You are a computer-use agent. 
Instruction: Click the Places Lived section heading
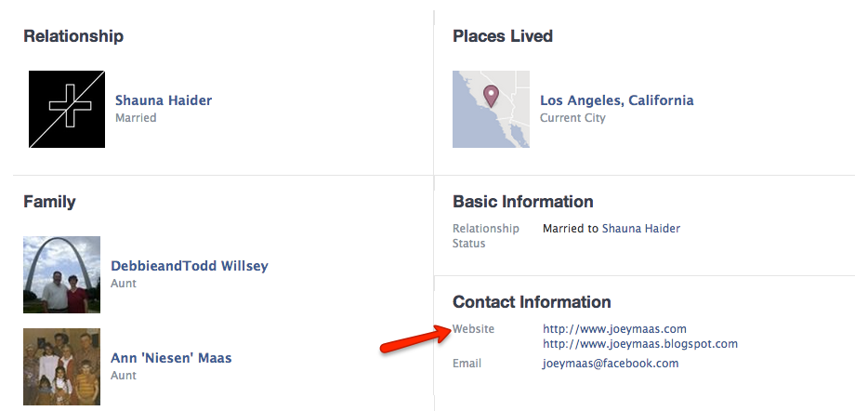coord(503,36)
